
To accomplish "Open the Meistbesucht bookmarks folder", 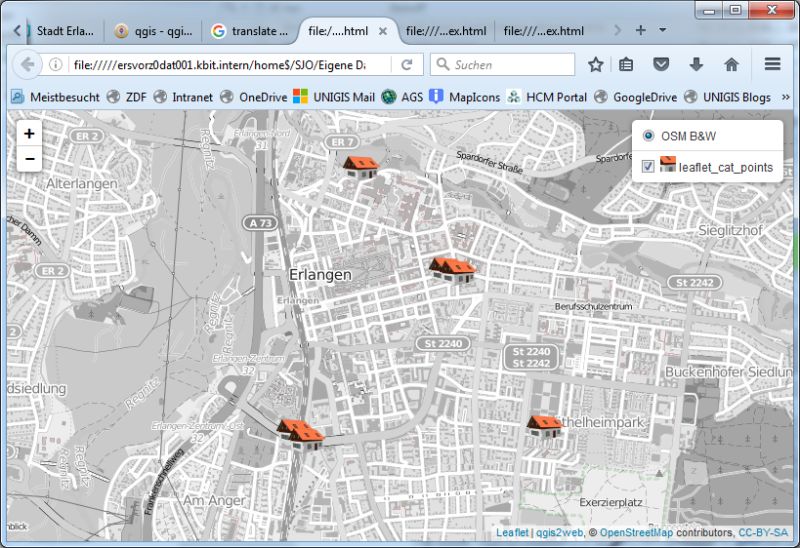I will [55, 97].
